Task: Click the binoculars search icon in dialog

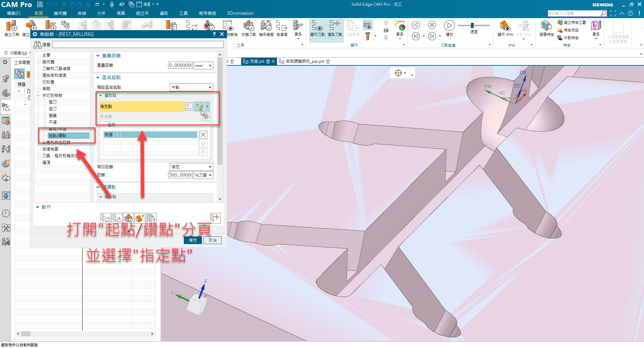Action: click(37, 45)
